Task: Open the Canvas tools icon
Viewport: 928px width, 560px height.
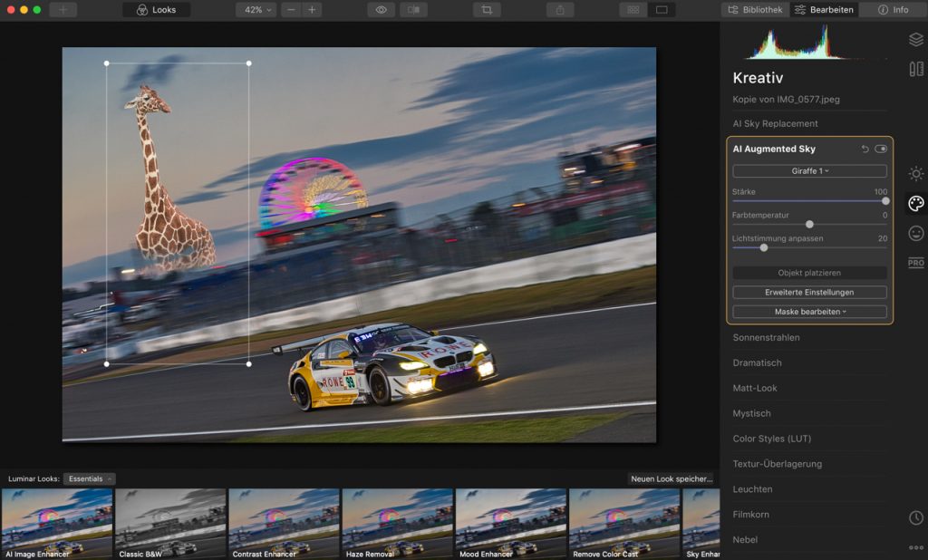Action: 916,69
